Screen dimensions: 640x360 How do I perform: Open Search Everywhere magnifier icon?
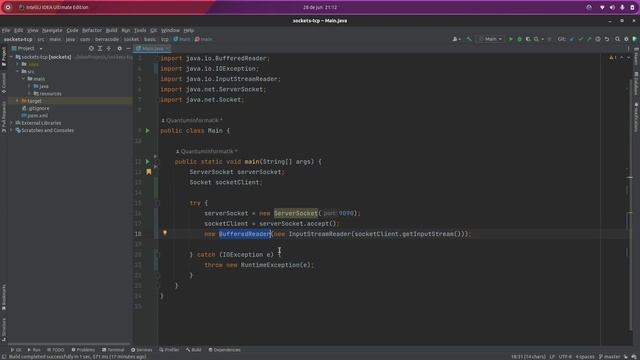[618, 39]
